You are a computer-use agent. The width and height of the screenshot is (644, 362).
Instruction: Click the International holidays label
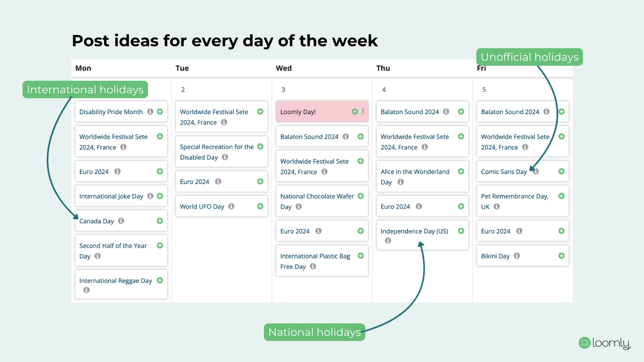(85, 90)
